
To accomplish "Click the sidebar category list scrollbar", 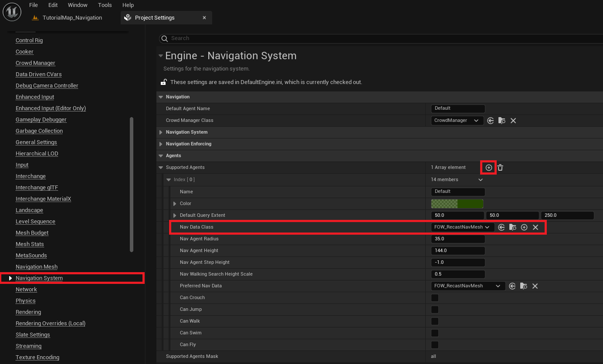I will tap(132, 185).
